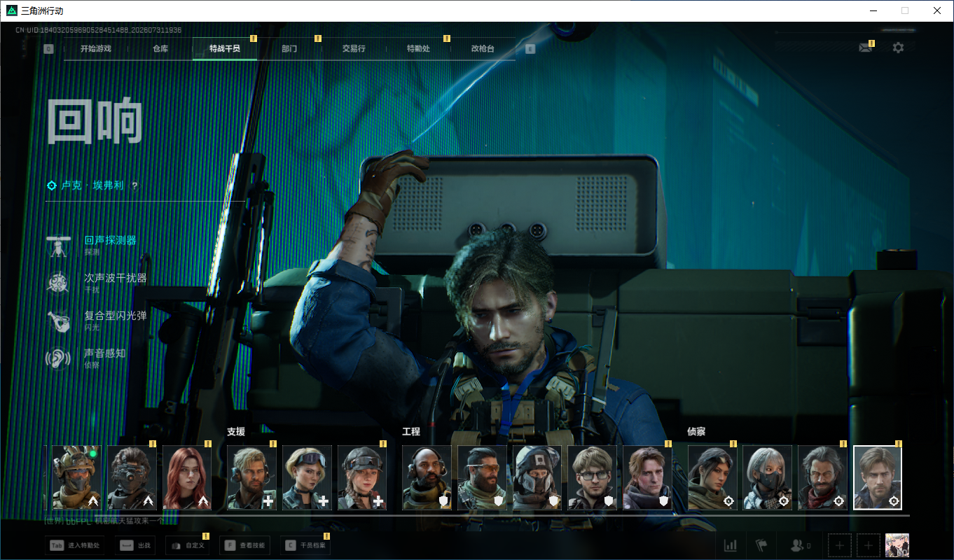Minimize the 三角洲行动 window

(x=873, y=10)
